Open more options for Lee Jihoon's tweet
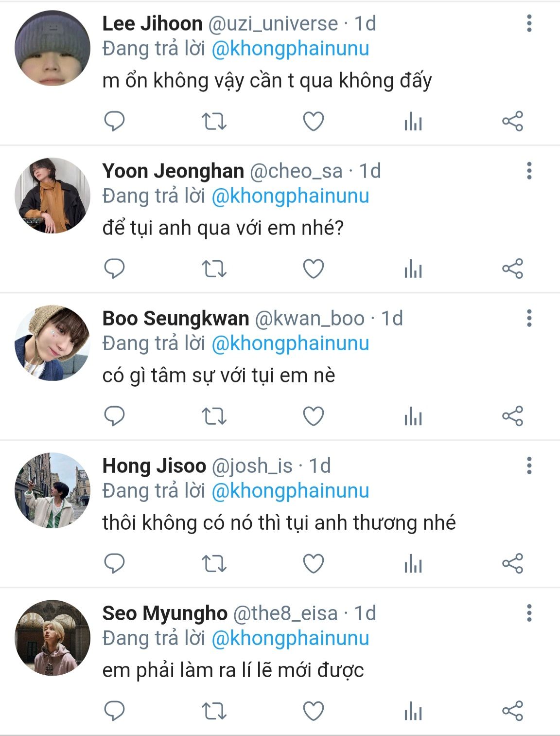Screen dimensions: 560x736 pyautogui.click(x=529, y=23)
